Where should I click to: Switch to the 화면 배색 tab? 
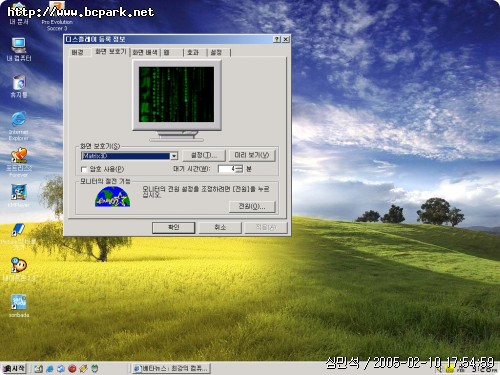click(145, 52)
